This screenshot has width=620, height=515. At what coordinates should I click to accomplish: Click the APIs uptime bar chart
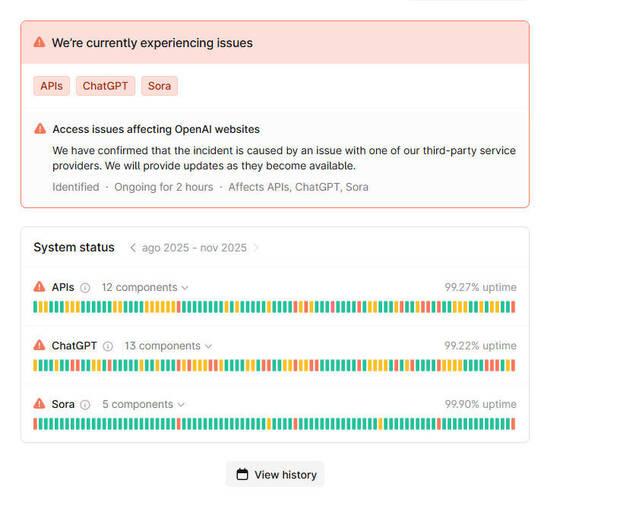275,307
